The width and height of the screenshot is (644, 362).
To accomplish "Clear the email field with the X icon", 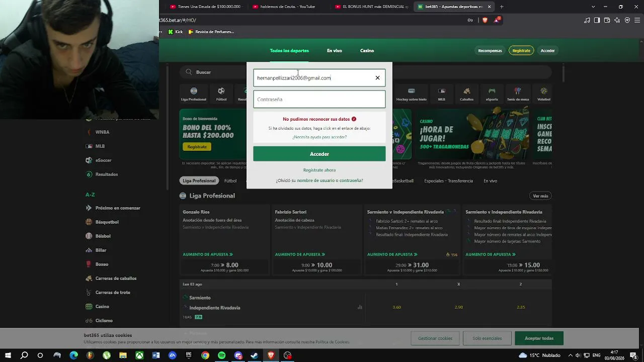I will 377,78.
